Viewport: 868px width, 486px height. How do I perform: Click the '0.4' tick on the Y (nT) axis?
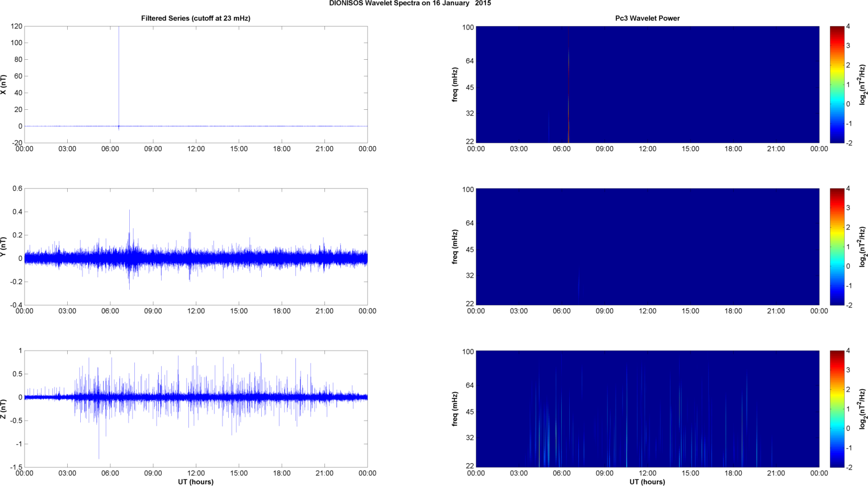17,212
